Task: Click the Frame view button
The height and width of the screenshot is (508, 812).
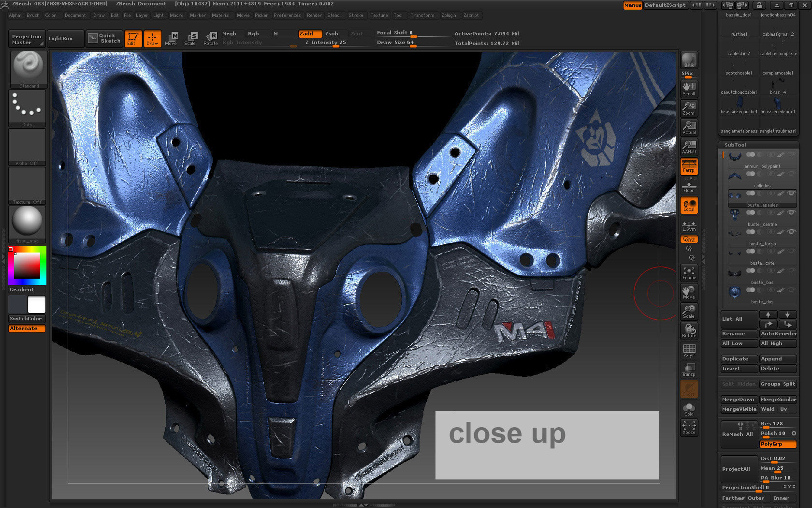Action: (689, 273)
